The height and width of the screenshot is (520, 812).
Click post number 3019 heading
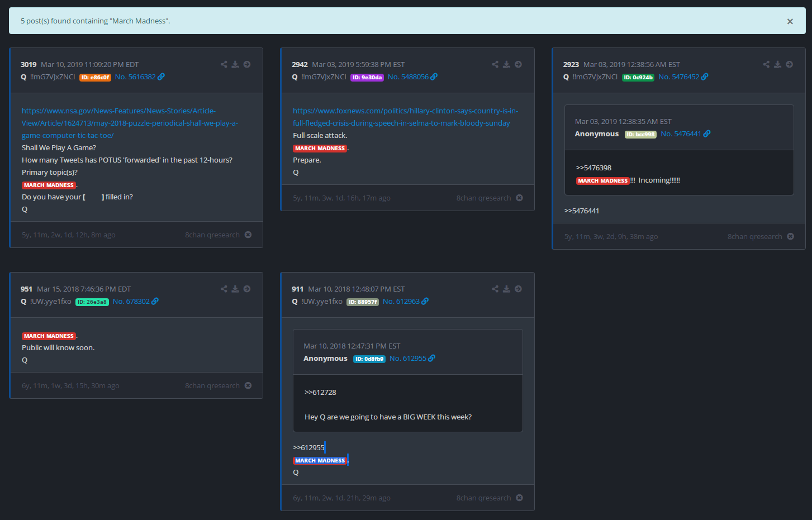pos(29,65)
